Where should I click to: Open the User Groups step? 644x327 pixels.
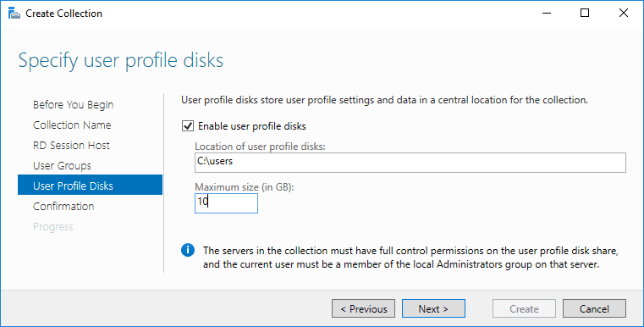pyautogui.click(x=62, y=166)
